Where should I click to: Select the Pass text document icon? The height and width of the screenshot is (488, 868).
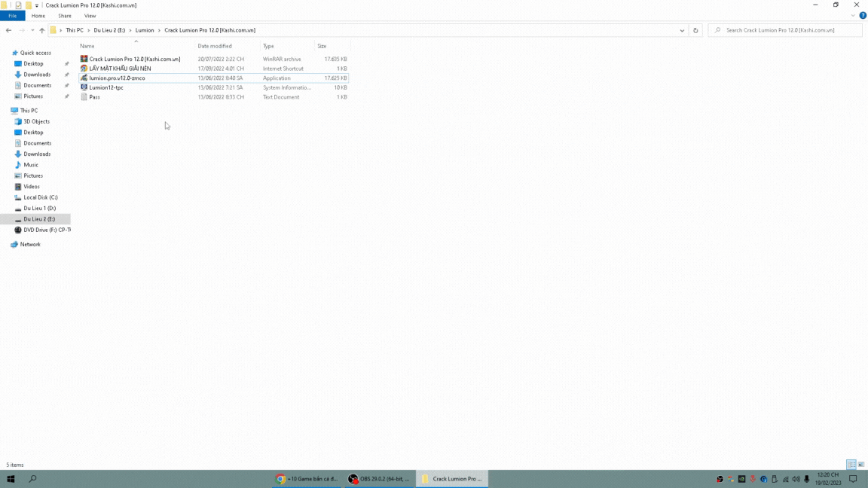point(84,97)
